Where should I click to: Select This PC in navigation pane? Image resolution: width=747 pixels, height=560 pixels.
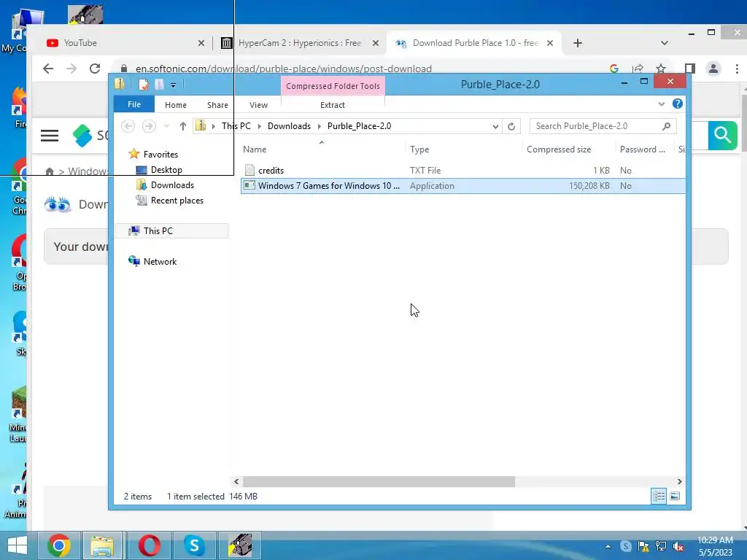click(171, 231)
